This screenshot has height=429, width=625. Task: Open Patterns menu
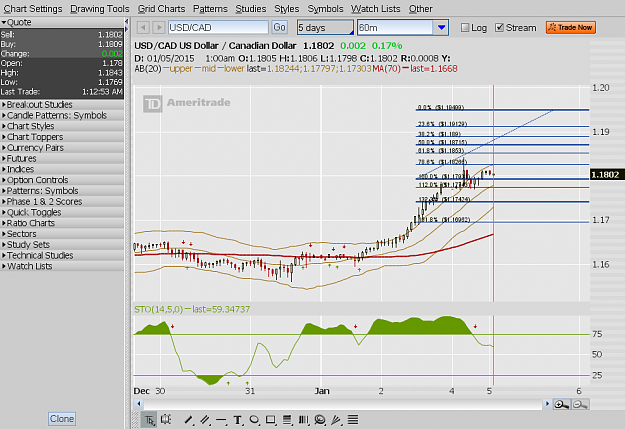click(x=210, y=9)
